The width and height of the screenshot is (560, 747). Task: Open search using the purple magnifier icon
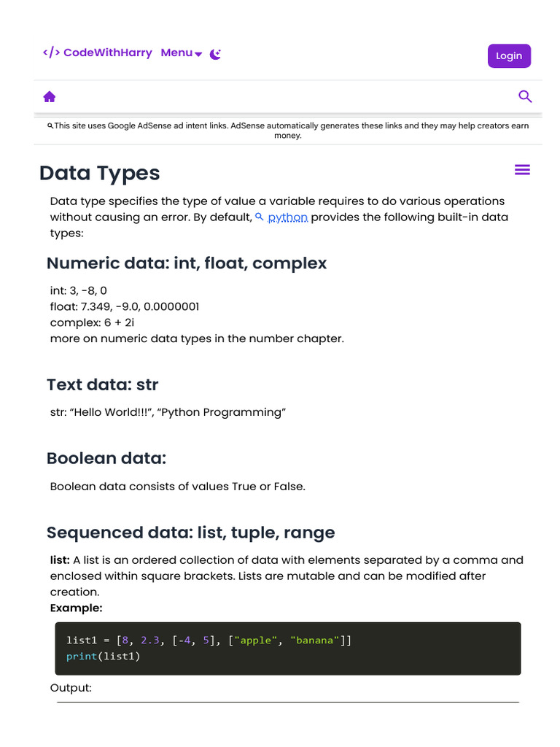(524, 96)
